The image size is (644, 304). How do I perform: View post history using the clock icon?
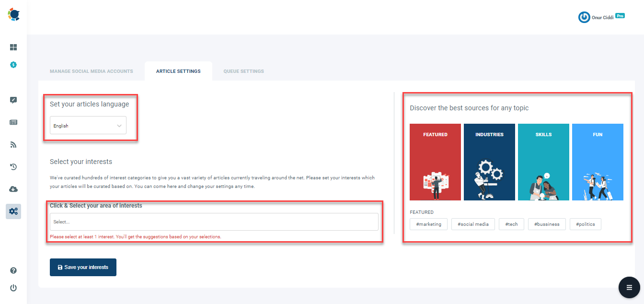pos(13,166)
